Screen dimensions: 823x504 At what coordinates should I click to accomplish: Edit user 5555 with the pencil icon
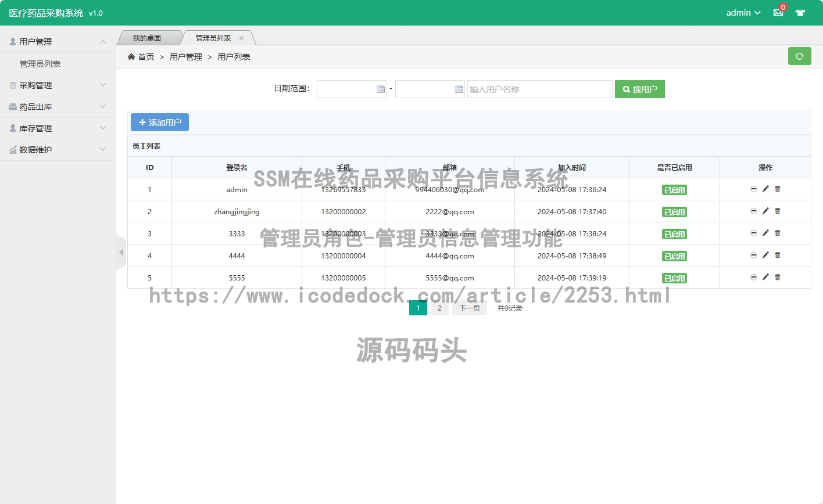click(765, 277)
